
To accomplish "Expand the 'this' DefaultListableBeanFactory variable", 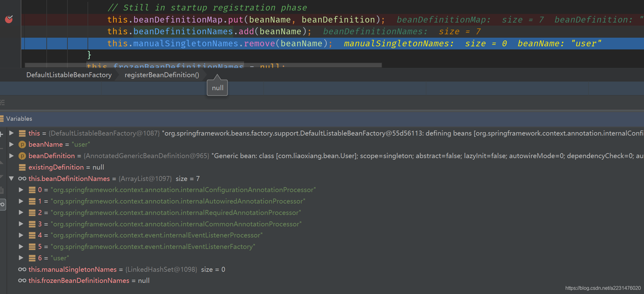I will click(11, 133).
